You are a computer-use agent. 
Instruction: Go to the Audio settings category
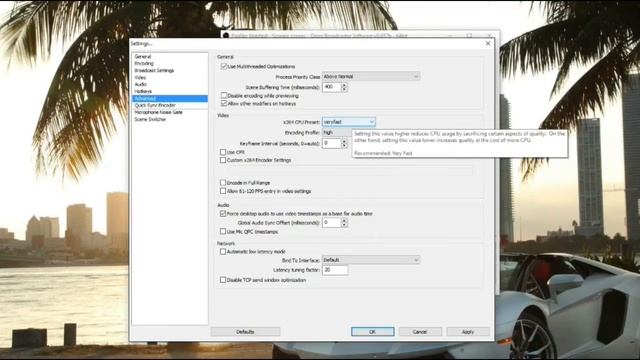tap(140, 84)
